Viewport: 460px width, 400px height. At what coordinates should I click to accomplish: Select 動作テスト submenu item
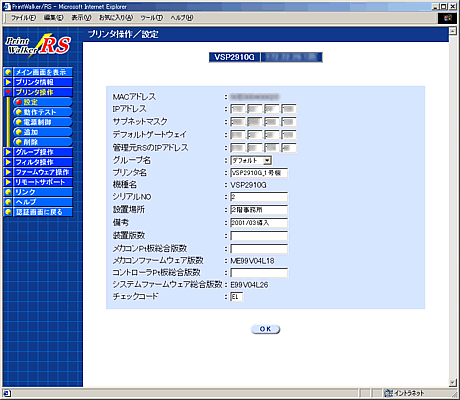click(x=43, y=112)
